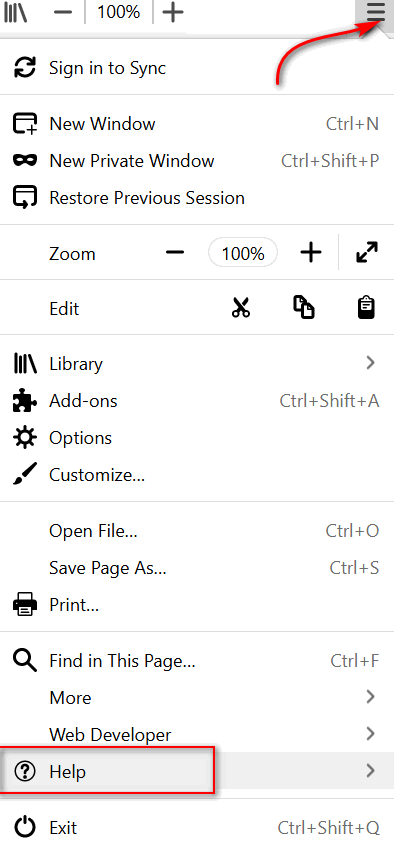Click the Library toolbar icon at top
This screenshot has height=850, width=394.
click(x=15, y=12)
